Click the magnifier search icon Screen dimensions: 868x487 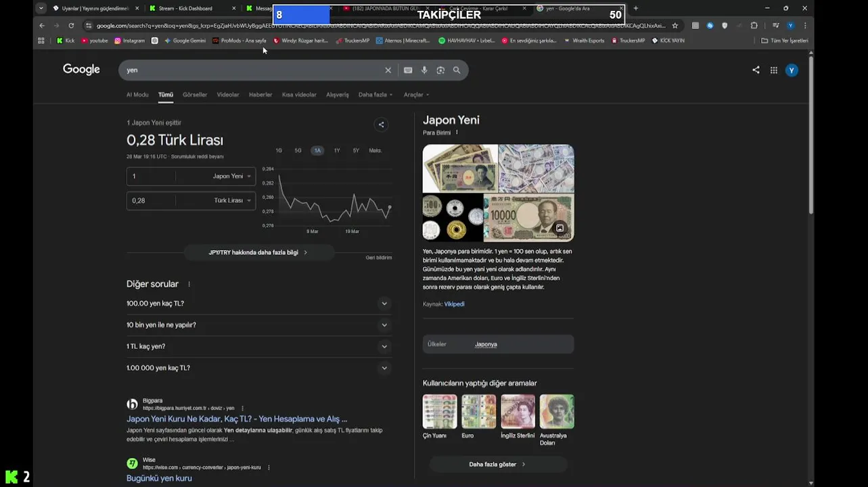457,70
